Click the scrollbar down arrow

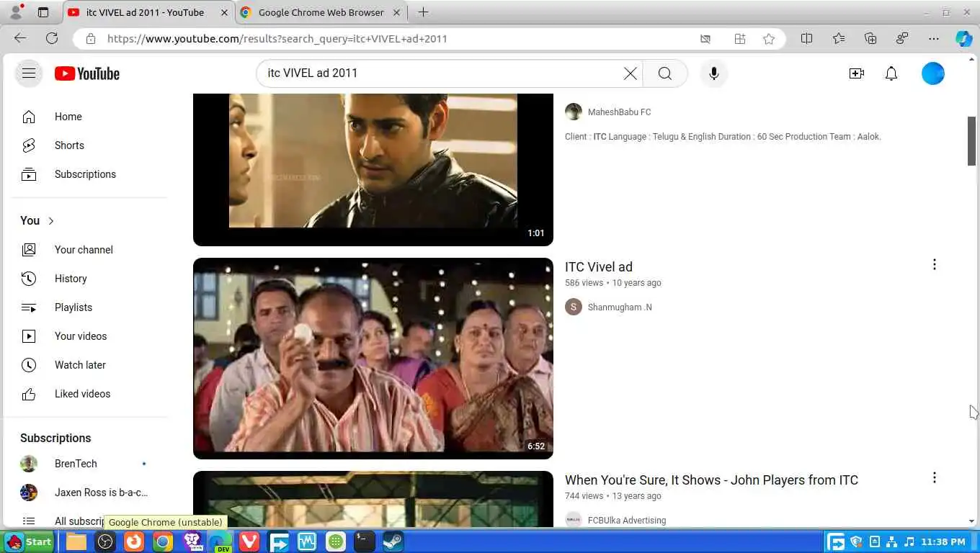(x=971, y=521)
